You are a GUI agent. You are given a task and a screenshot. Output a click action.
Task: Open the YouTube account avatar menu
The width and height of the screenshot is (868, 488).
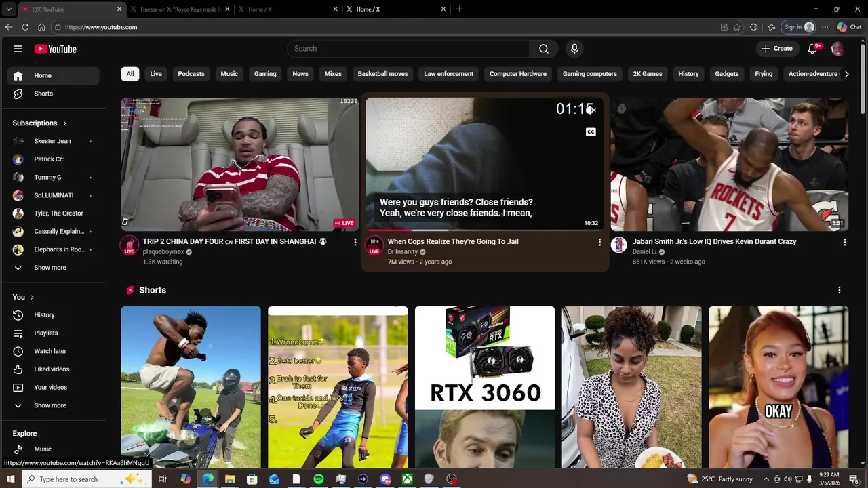(x=837, y=49)
